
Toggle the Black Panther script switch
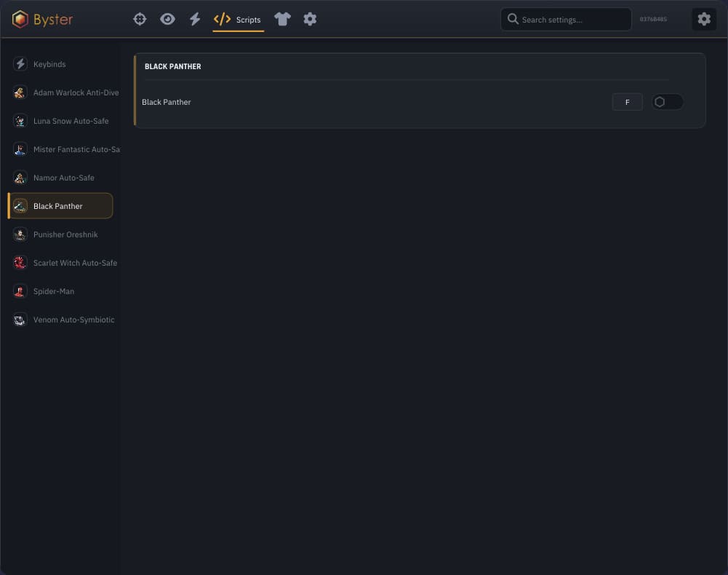(x=667, y=102)
